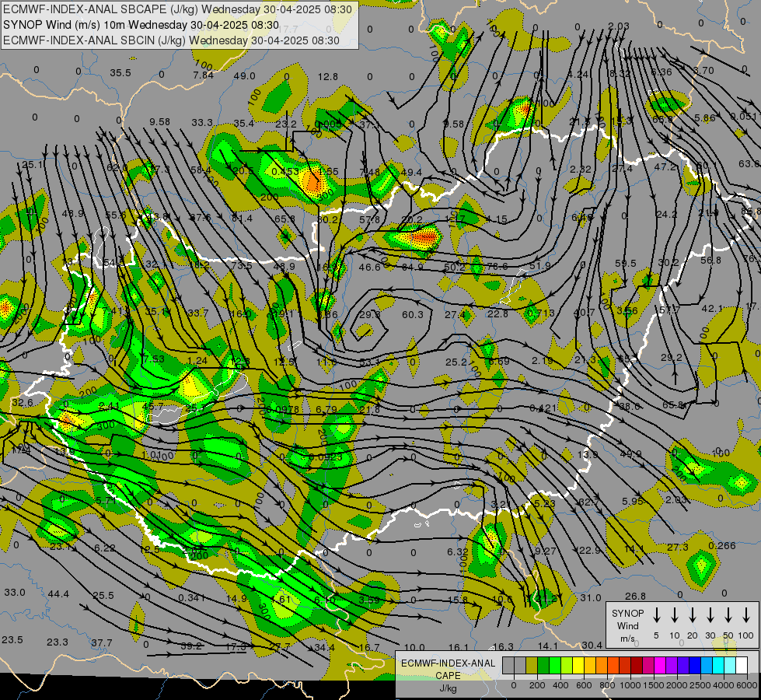Click the map value '22.9'
This screenshot has width=761, height=700.
tap(590, 550)
